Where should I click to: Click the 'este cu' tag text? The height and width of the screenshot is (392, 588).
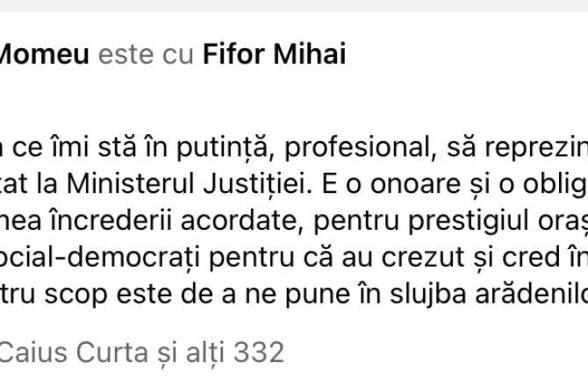[146, 55]
